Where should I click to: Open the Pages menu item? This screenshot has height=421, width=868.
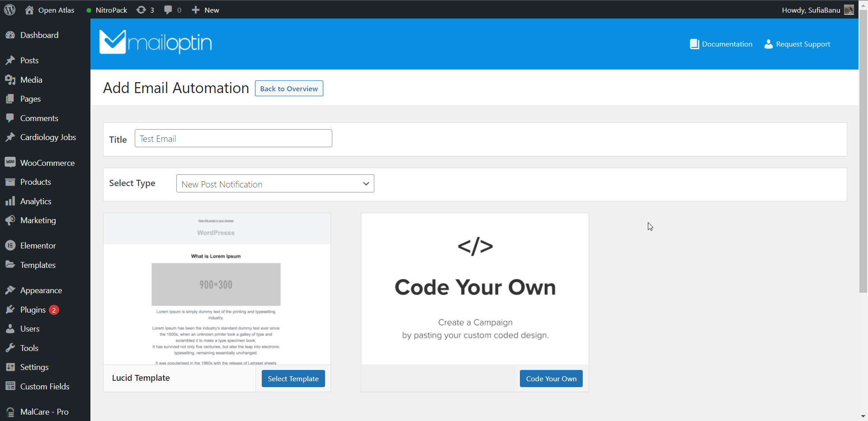45,99
